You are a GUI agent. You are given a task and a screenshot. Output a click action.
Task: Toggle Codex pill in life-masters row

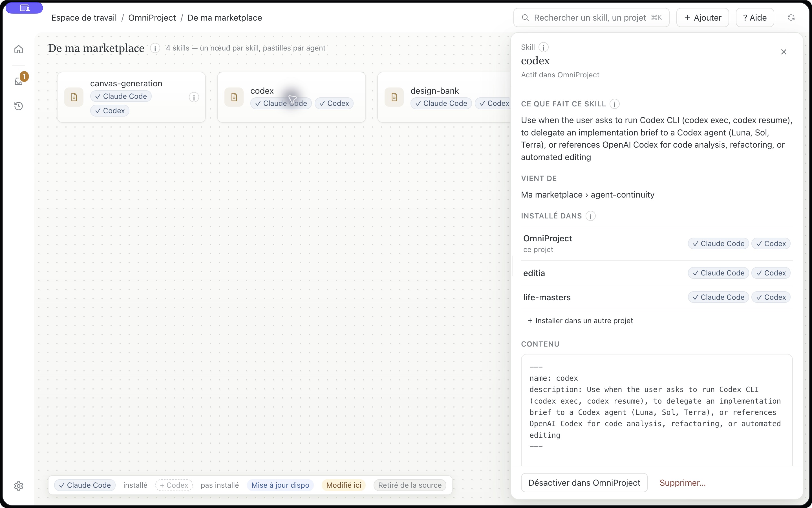pyautogui.click(x=771, y=297)
